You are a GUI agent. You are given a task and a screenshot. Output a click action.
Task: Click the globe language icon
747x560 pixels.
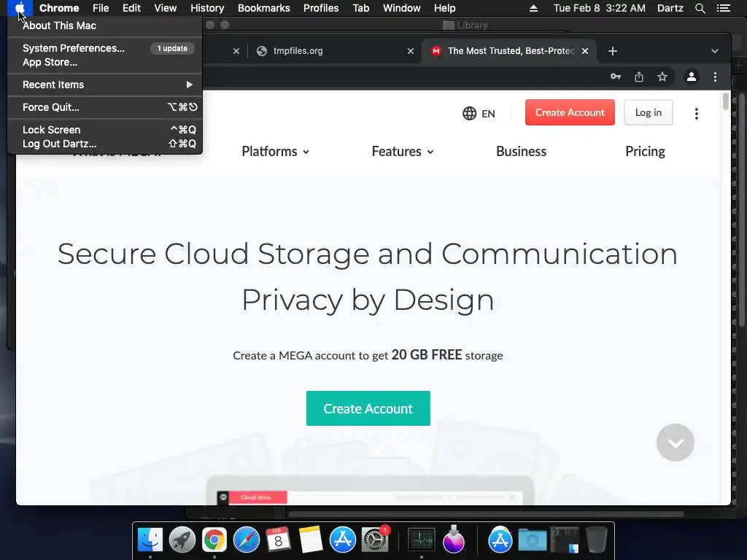tap(469, 113)
